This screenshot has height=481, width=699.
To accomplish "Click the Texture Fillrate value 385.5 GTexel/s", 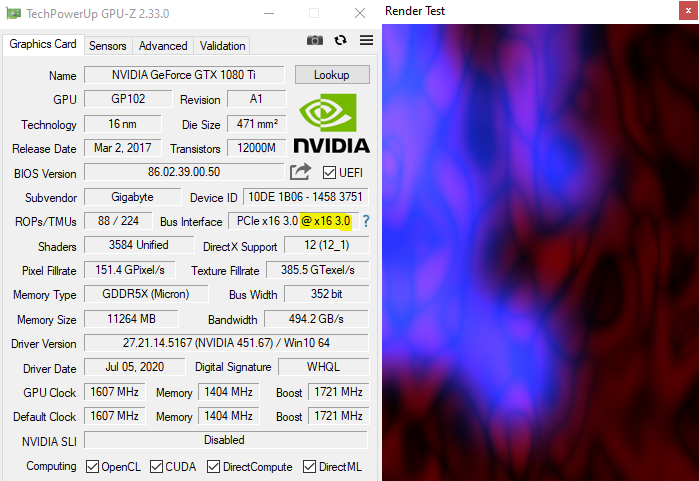I will click(x=318, y=270).
